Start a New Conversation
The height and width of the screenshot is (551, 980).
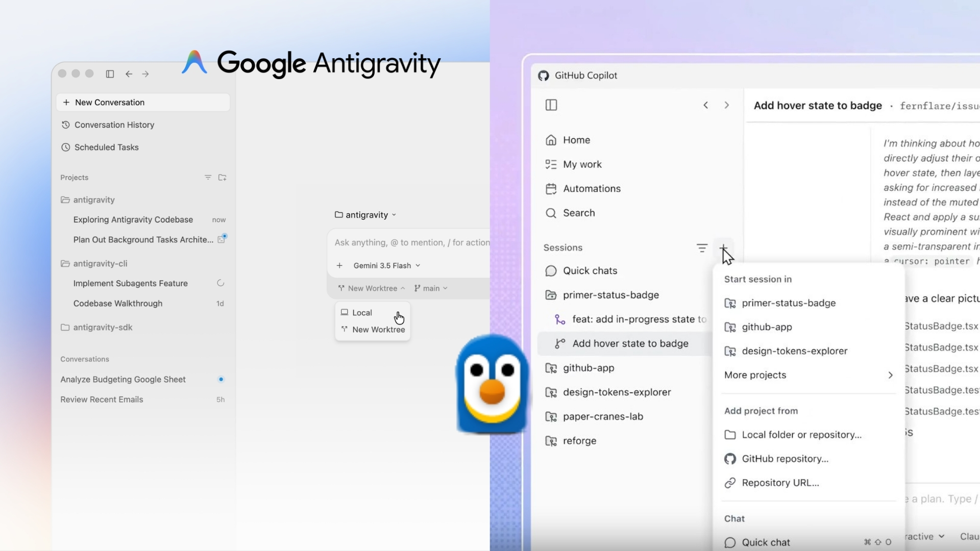[143, 103]
